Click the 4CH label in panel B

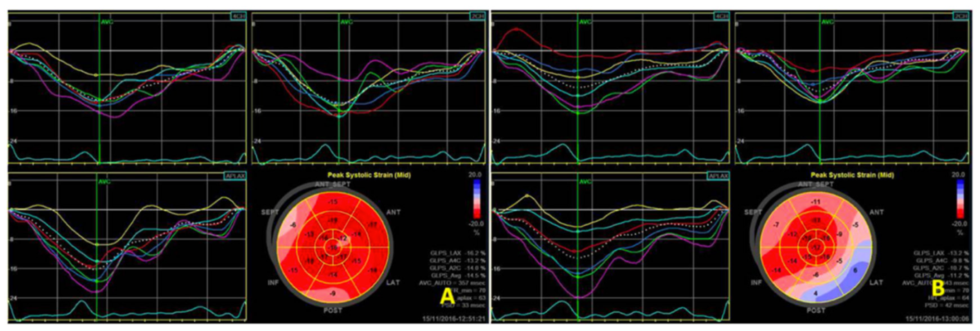722,16
